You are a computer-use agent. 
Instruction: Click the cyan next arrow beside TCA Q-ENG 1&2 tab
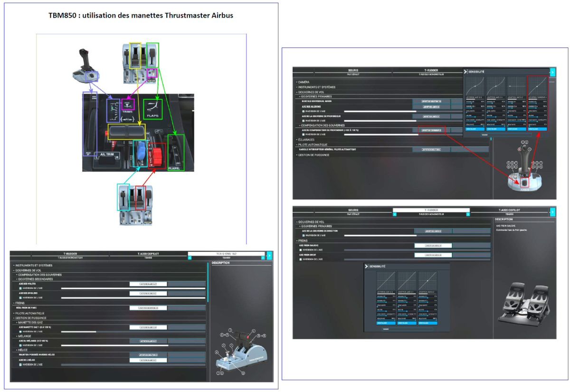point(269,256)
